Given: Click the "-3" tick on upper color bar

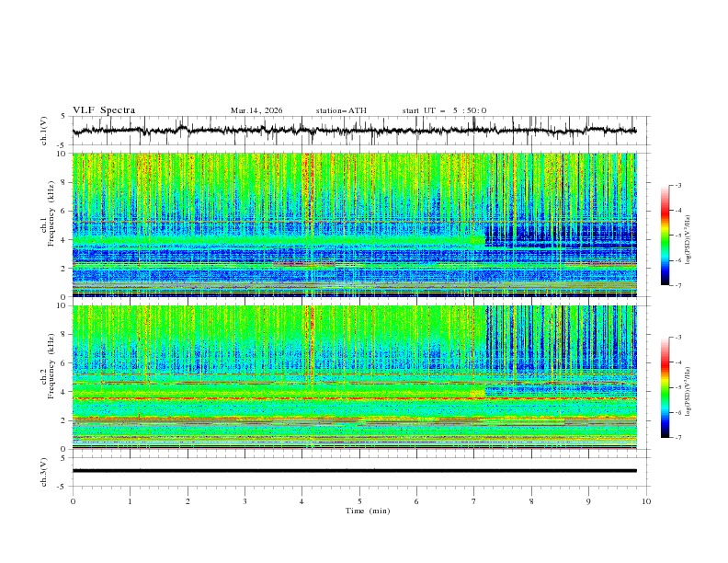Looking at the screenshot, I should coord(677,185).
